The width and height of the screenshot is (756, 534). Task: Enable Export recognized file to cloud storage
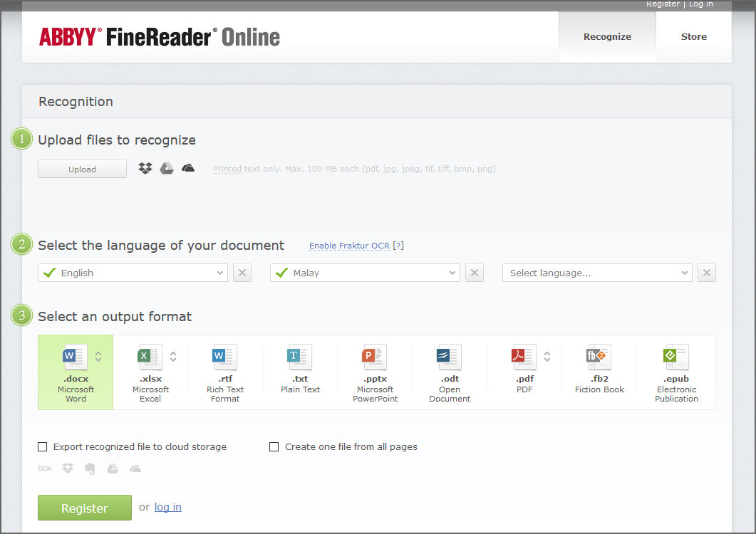click(x=43, y=446)
